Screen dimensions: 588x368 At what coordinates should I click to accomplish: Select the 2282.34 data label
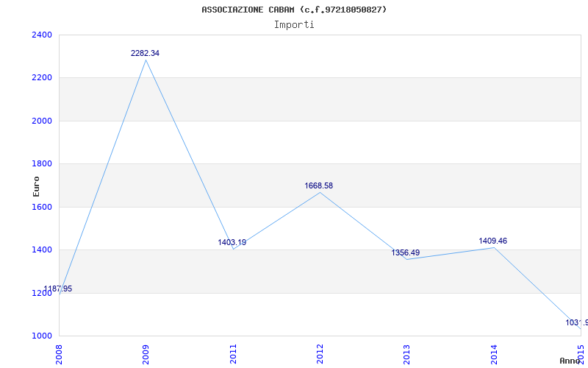point(145,53)
